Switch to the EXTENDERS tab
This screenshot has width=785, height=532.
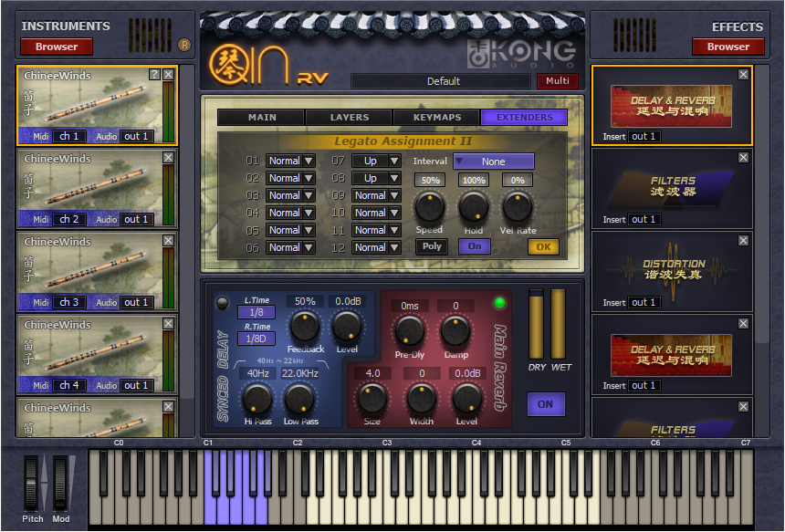point(524,117)
